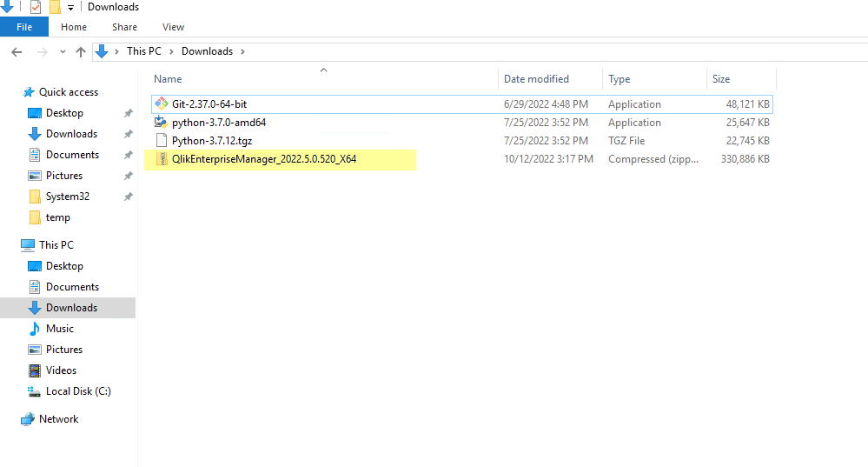This screenshot has width=868, height=467.
Task: Open Music folder in navigation pane
Action: click(60, 329)
